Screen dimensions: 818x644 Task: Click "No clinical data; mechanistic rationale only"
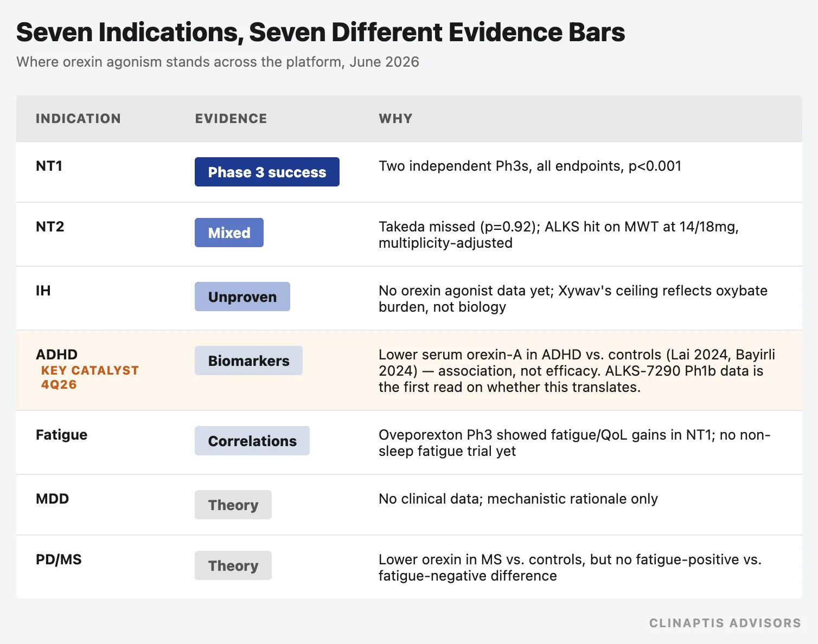click(x=518, y=499)
